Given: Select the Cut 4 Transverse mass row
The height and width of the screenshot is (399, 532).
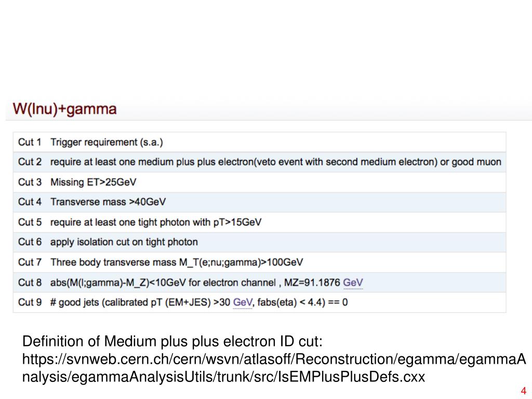Looking at the screenshot, I should pos(260,202).
